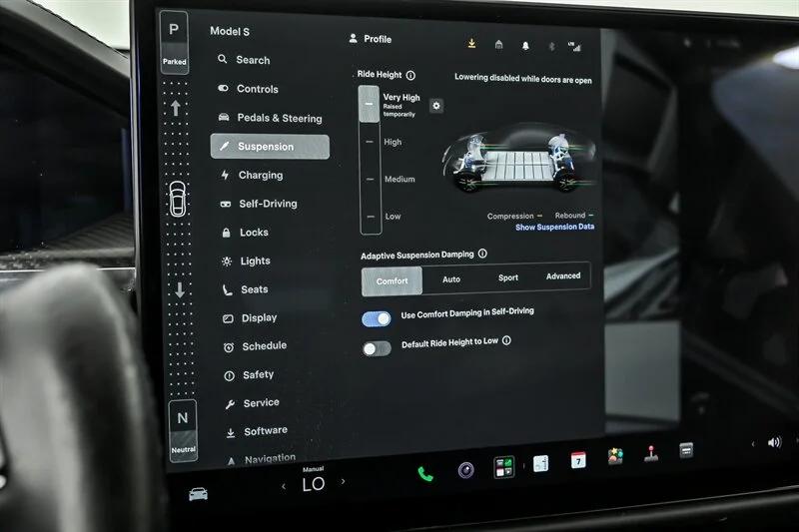Viewport: 799px width, 532px height.
Task: Open Default Ride Height to Low info icon
Action: click(506, 340)
